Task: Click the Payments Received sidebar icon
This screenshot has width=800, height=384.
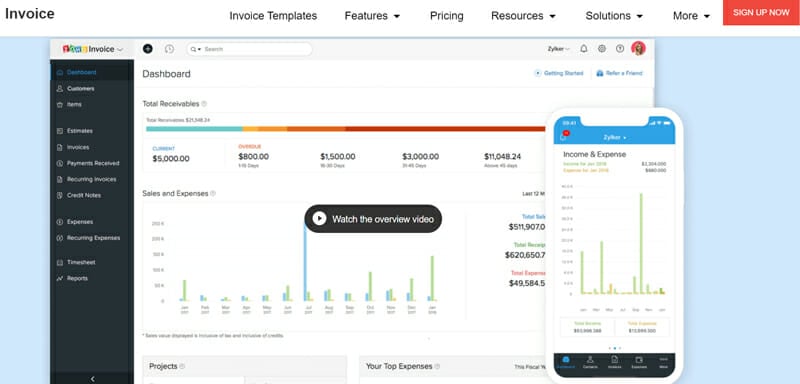Action: 60,164
